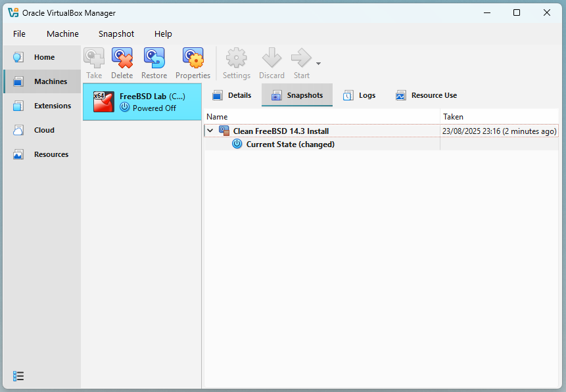Go to Home in sidebar
This screenshot has height=392, width=566.
point(42,57)
